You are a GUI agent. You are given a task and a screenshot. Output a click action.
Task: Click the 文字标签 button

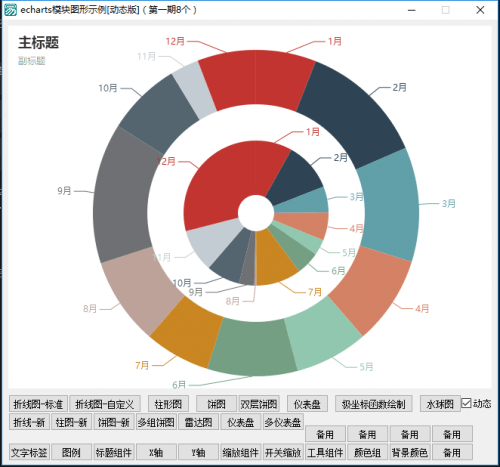[x=29, y=452]
